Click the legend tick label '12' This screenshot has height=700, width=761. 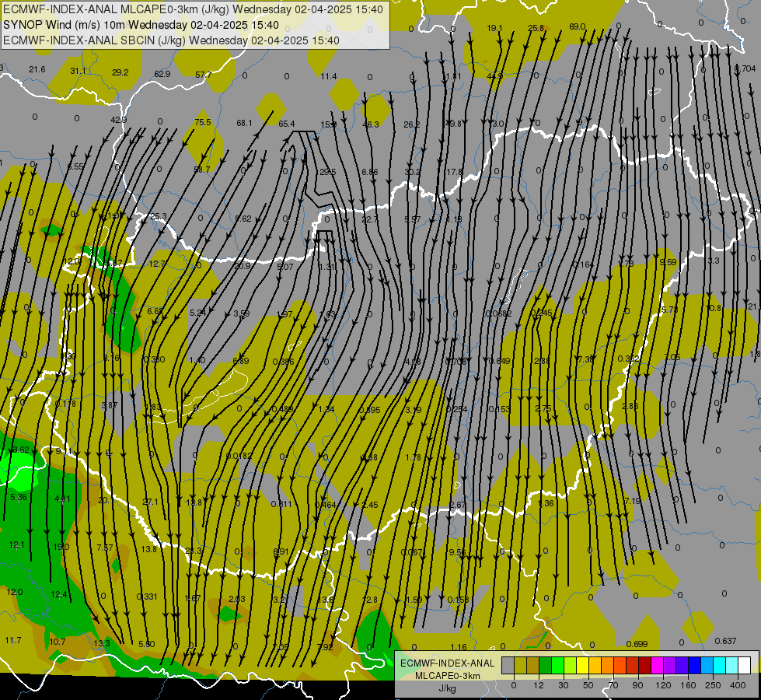click(539, 685)
